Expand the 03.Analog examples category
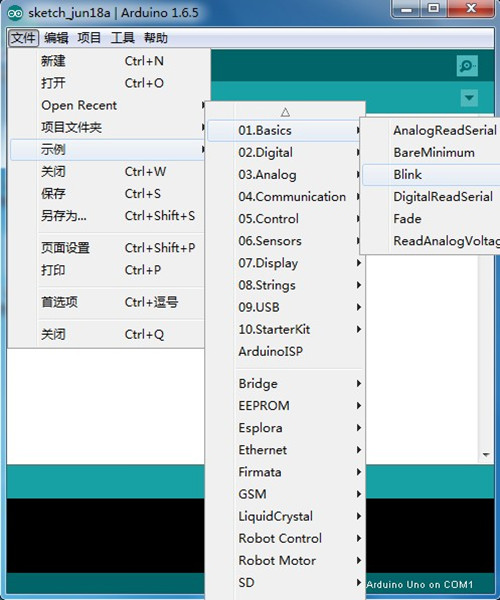The image size is (500, 600). pyautogui.click(x=285, y=175)
